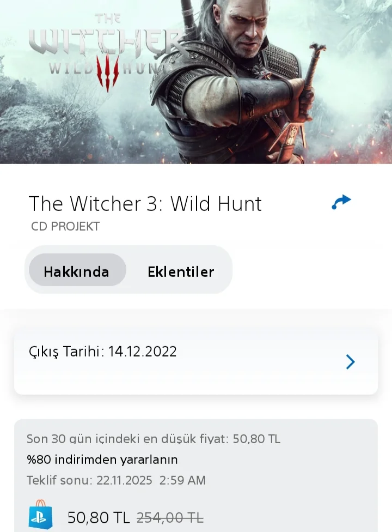
Task: Click the red wolf claw emblem
Action: [108, 73]
